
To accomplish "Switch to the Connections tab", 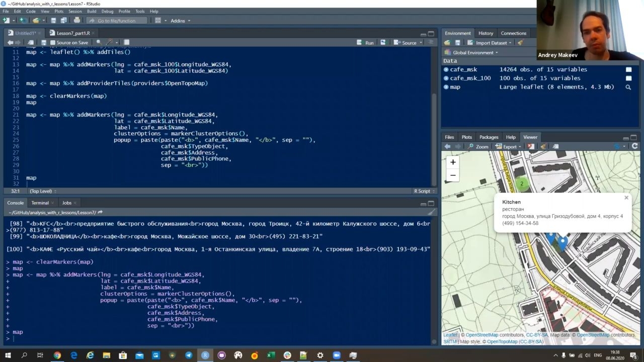I will (513, 33).
